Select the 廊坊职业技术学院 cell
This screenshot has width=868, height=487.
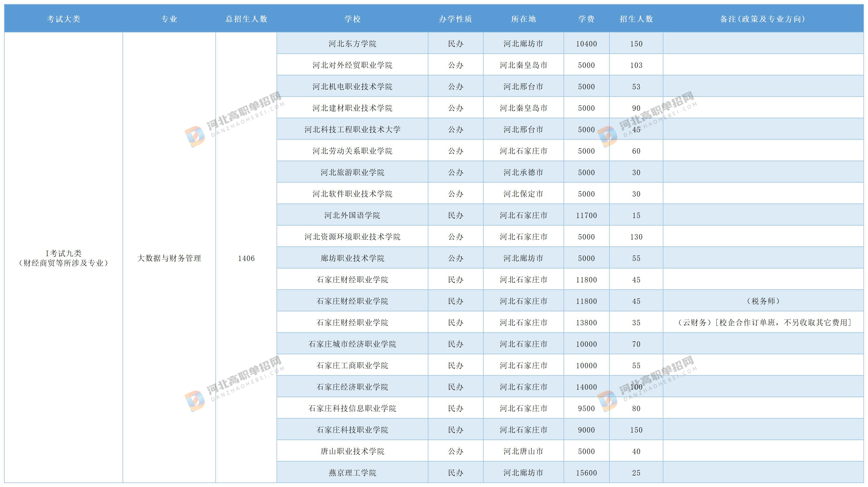point(352,258)
